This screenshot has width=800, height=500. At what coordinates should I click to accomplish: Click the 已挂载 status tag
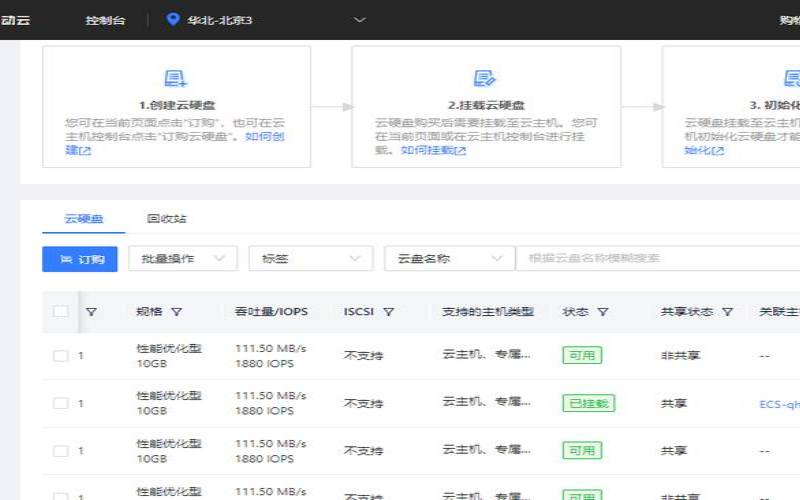point(589,404)
